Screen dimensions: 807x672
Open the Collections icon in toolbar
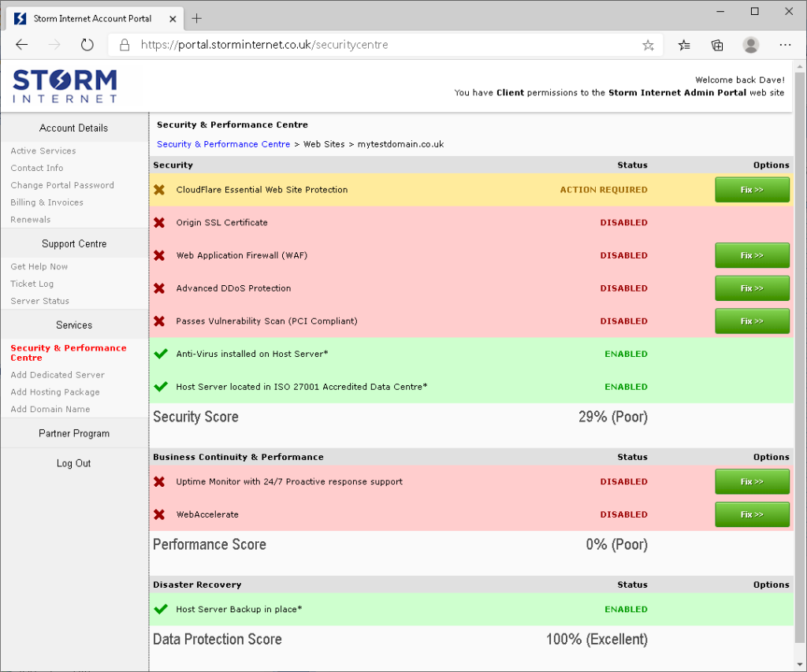717,45
